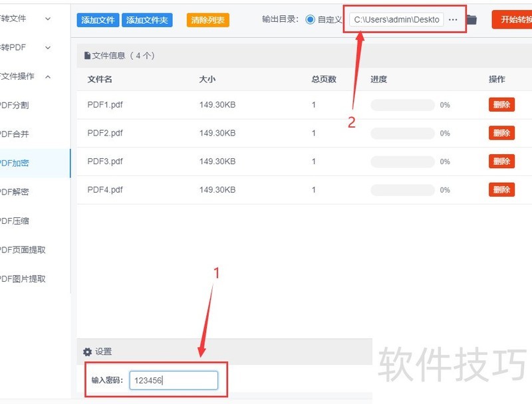Click the document icon beside 文件信息

point(86,55)
